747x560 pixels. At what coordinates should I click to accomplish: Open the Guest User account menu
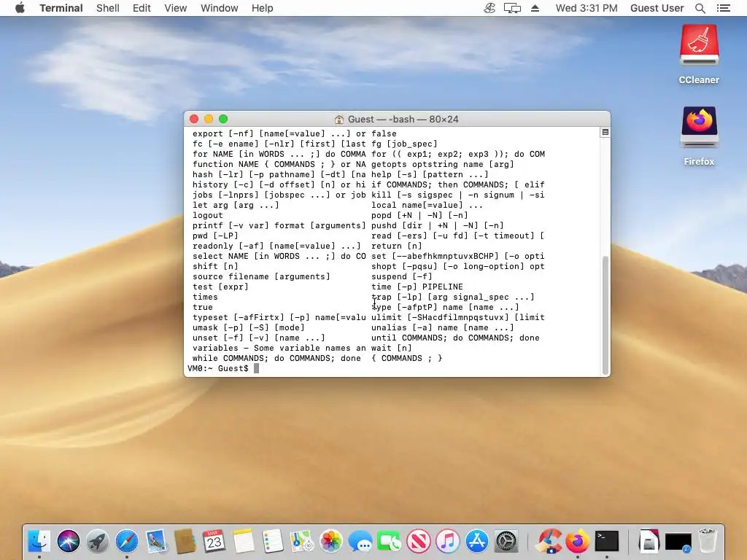click(657, 8)
